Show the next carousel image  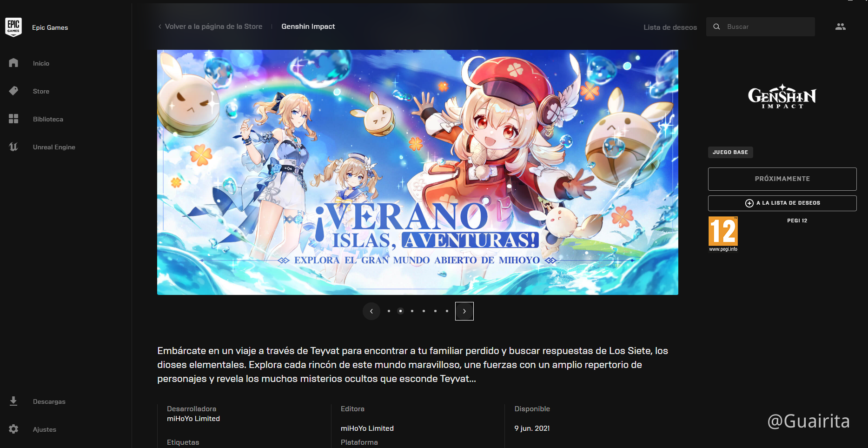click(464, 311)
